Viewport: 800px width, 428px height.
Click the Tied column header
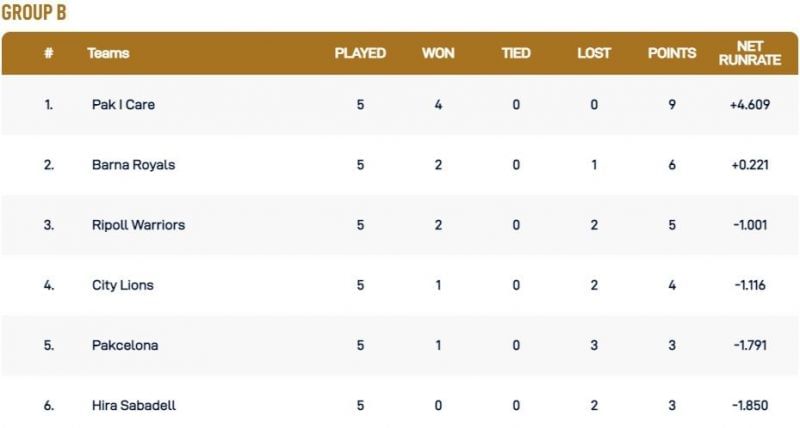[516, 53]
